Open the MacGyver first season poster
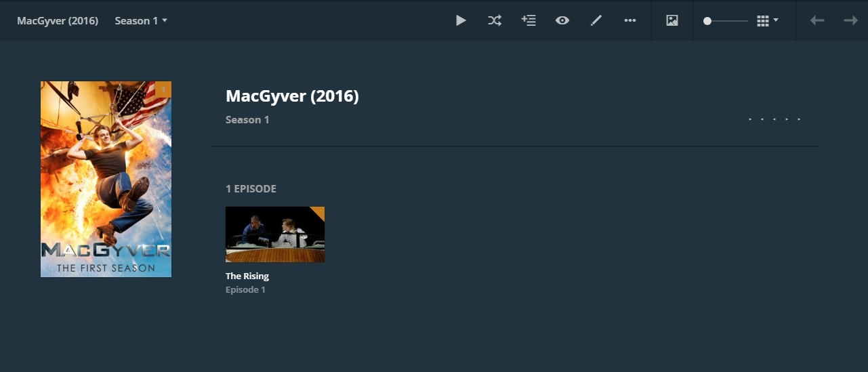This screenshot has width=868, height=372. (x=106, y=179)
